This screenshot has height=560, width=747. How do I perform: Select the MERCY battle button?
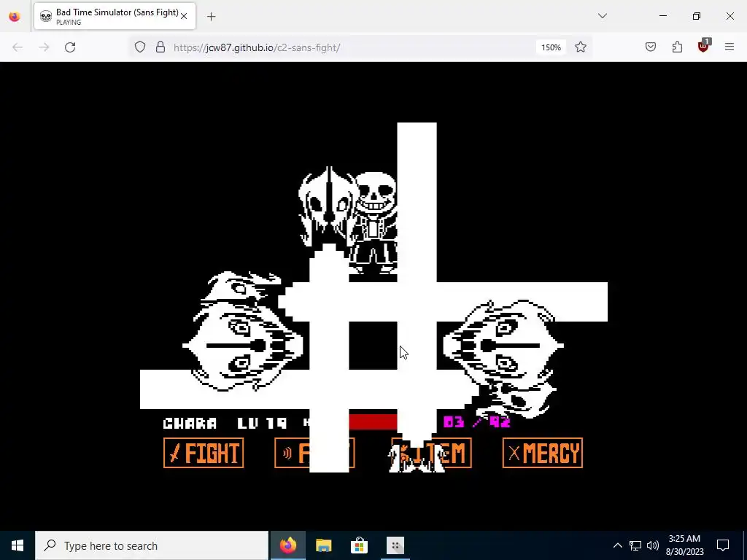(x=543, y=453)
